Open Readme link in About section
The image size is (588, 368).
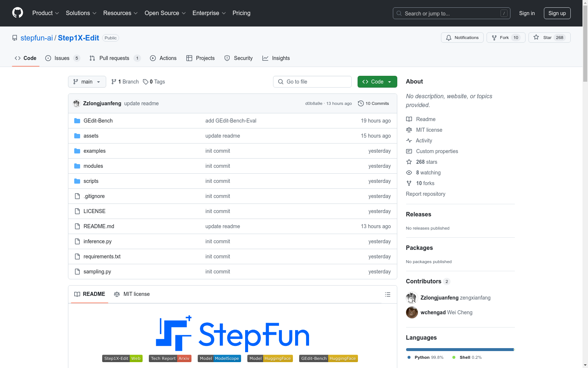(421, 119)
